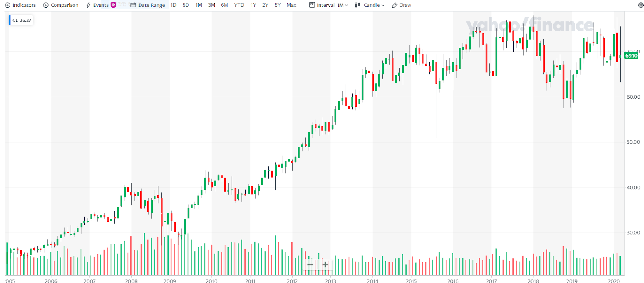Click the CL 26.27 symbol label
Screen dimensions: 644x283
point(21,20)
